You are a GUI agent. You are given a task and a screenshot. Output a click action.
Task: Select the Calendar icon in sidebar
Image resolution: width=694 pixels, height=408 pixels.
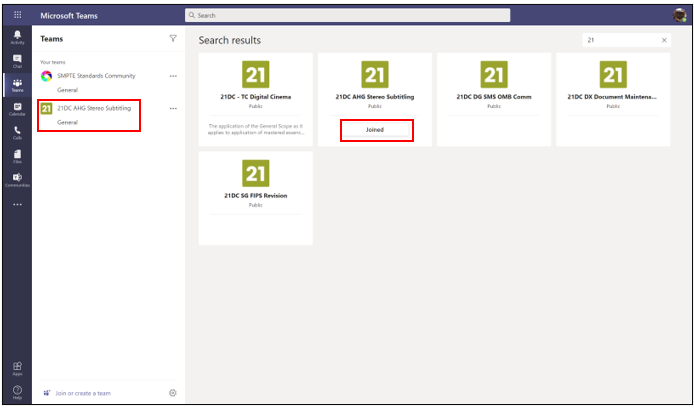click(17, 108)
